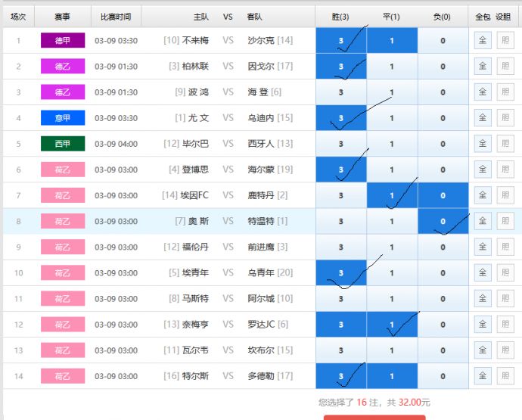Click 全 button for match 4 尤文
Screen dimensions: 522x420
click(x=483, y=118)
